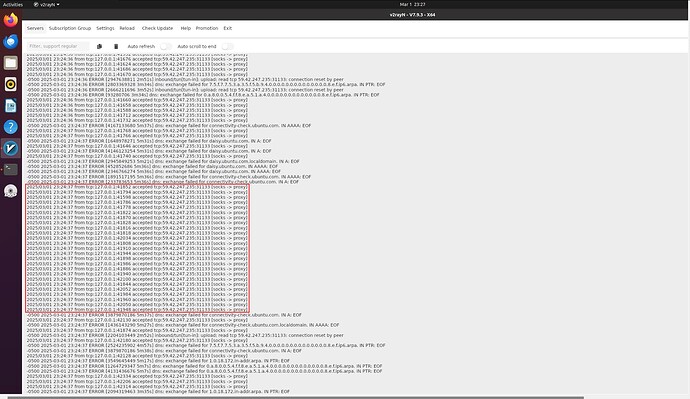
Task: Select the log line with port 41794
Action: [137, 192]
